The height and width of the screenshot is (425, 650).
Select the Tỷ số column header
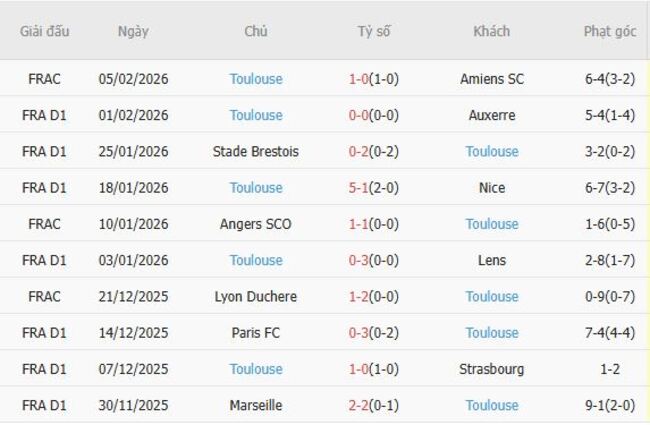(x=374, y=31)
